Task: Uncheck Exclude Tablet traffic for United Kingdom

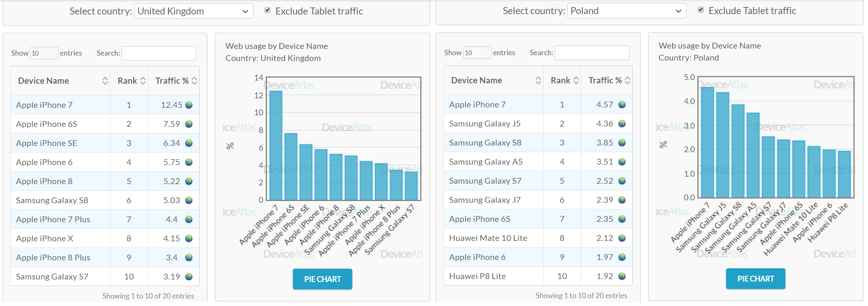Action: click(268, 10)
